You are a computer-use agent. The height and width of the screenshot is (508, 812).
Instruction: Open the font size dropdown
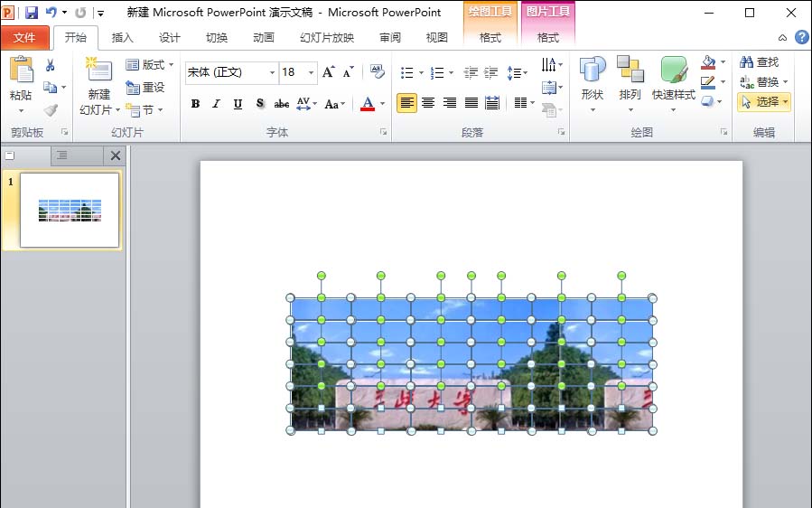[311, 72]
